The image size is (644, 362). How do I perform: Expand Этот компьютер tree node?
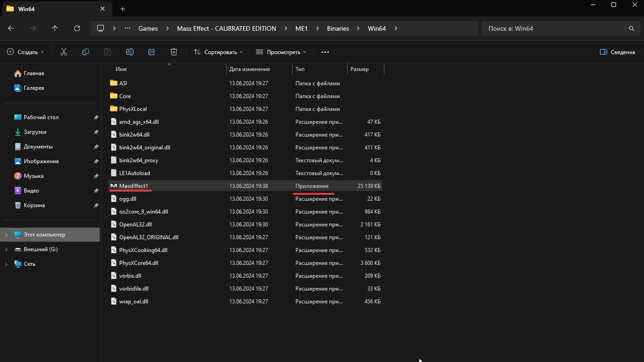[x=6, y=235]
